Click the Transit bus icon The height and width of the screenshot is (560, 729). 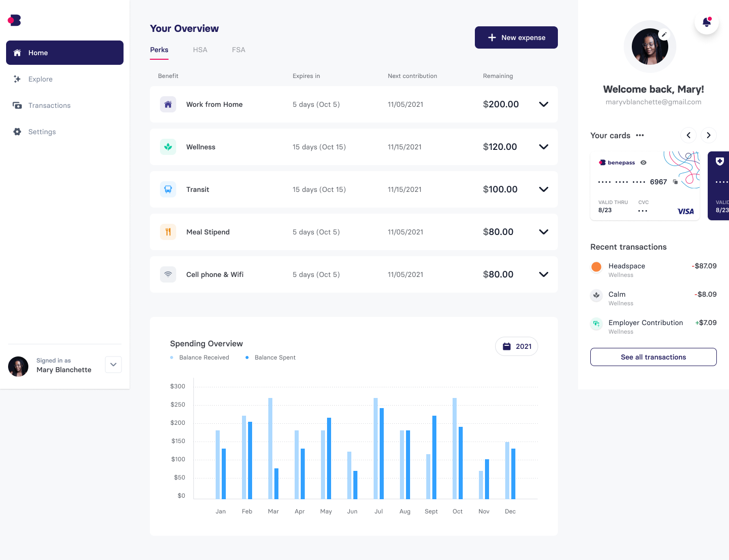(x=168, y=189)
